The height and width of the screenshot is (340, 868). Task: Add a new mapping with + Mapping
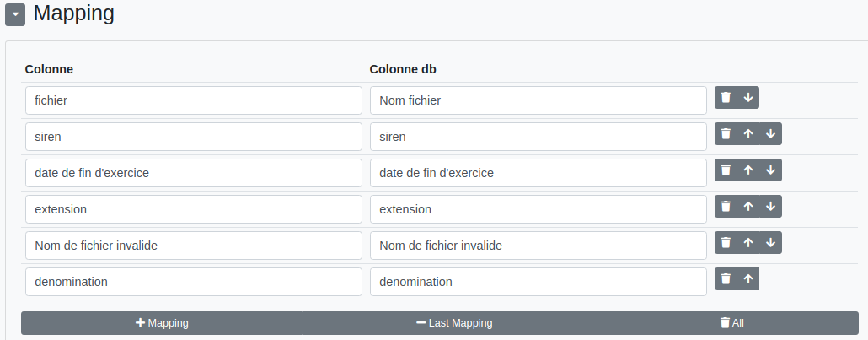coord(162,323)
